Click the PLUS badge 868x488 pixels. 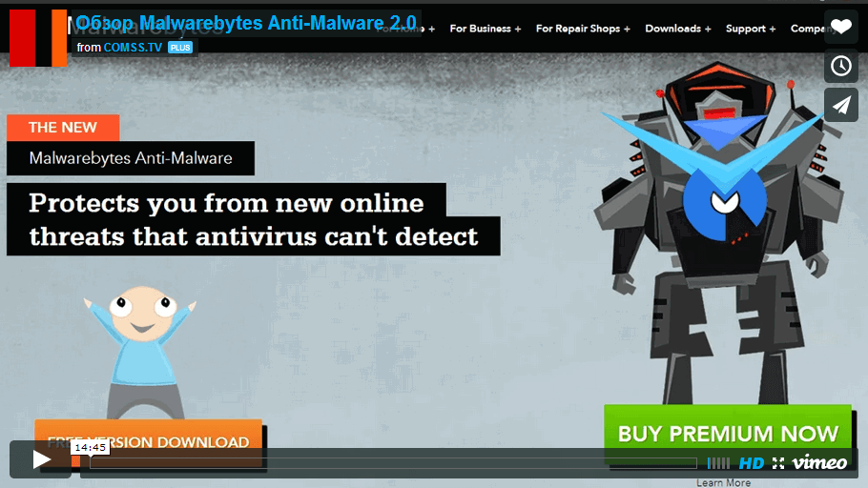180,48
